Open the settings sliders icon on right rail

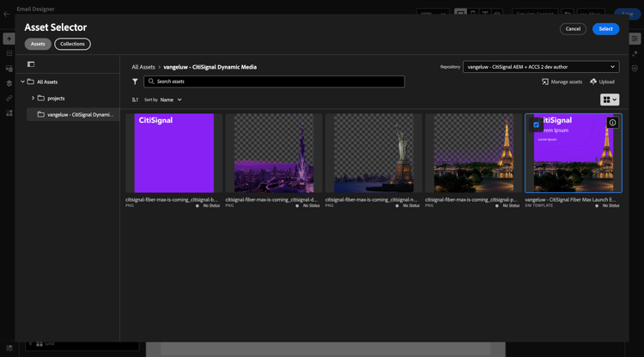pos(635,39)
